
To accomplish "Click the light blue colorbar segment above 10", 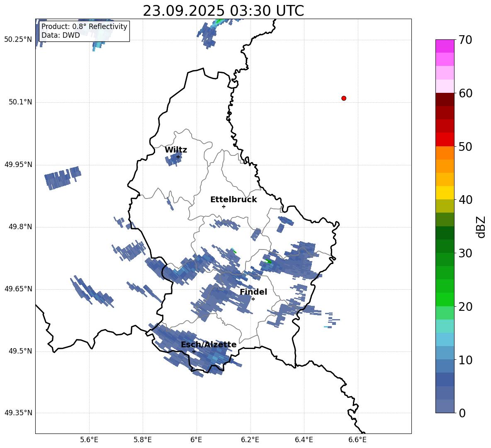I will [x=445, y=353].
